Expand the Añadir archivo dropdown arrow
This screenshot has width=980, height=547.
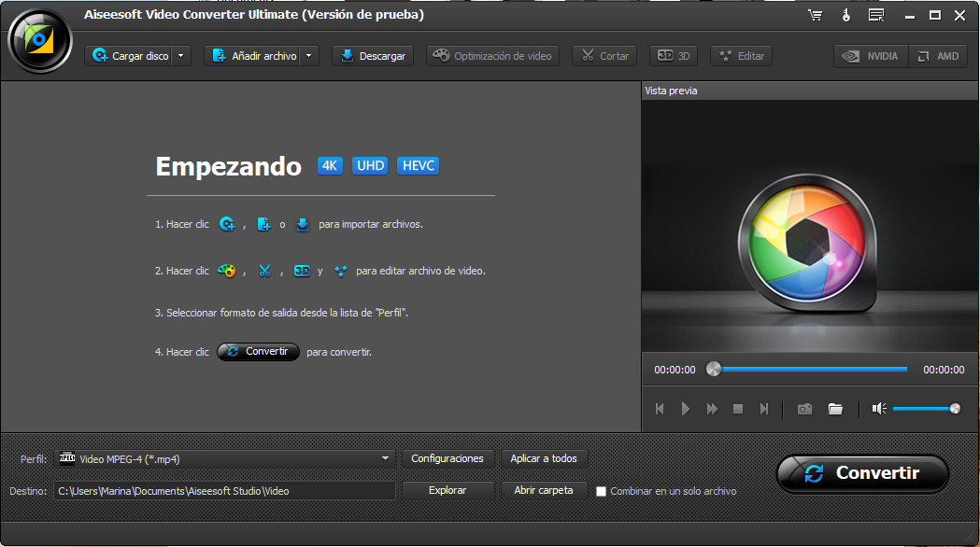[x=308, y=56]
